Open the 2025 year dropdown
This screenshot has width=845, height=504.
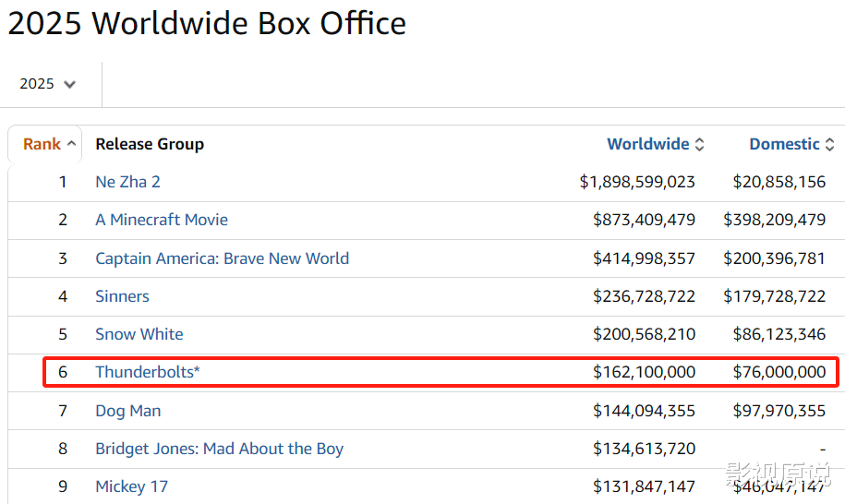pyautogui.click(x=48, y=84)
